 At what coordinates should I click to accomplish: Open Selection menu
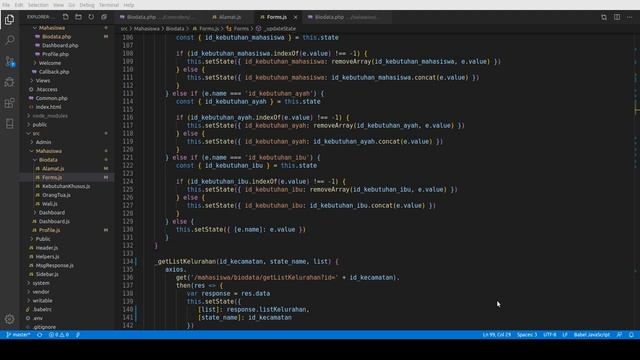(38, 5)
